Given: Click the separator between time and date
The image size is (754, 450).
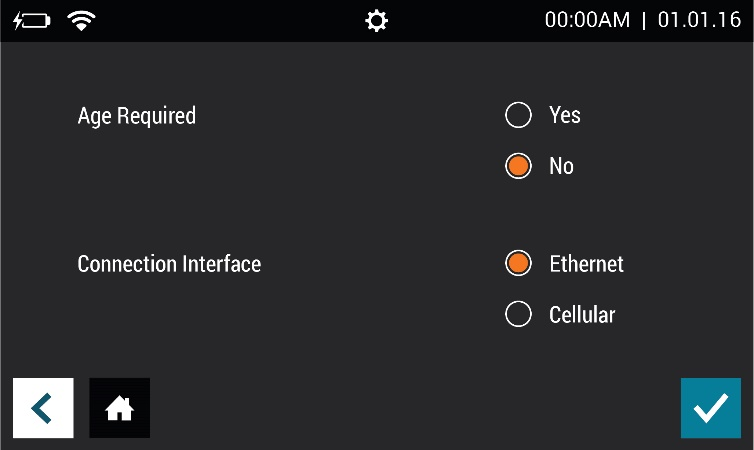Looking at the screenshot, I should point(644,21).
